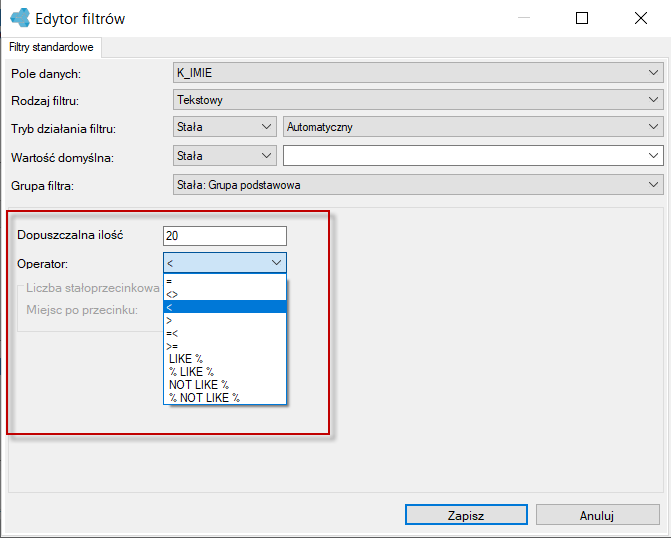
Task: Open the Grupa filtra dropdown
Action: (418, 185)
